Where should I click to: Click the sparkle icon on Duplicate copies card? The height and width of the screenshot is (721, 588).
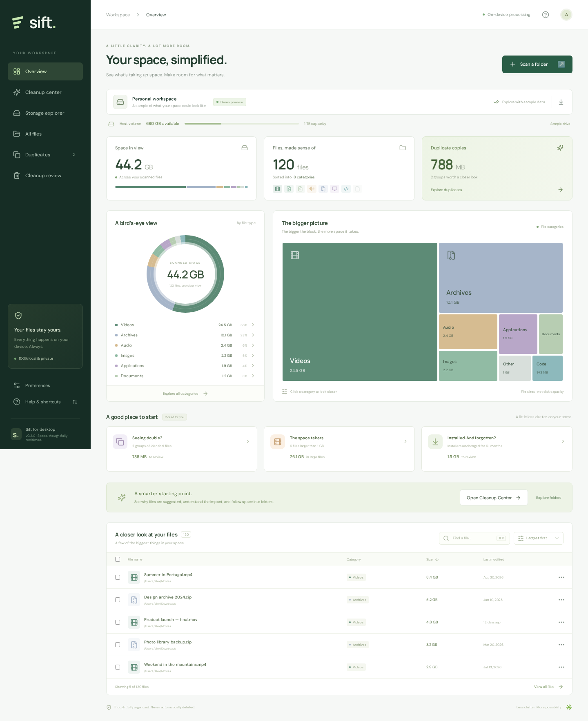[560, 148]
